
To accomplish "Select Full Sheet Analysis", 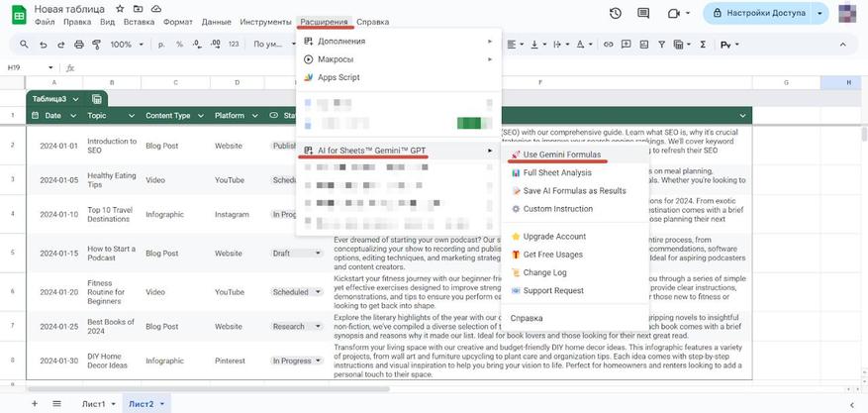I will [x=575, y=172].
